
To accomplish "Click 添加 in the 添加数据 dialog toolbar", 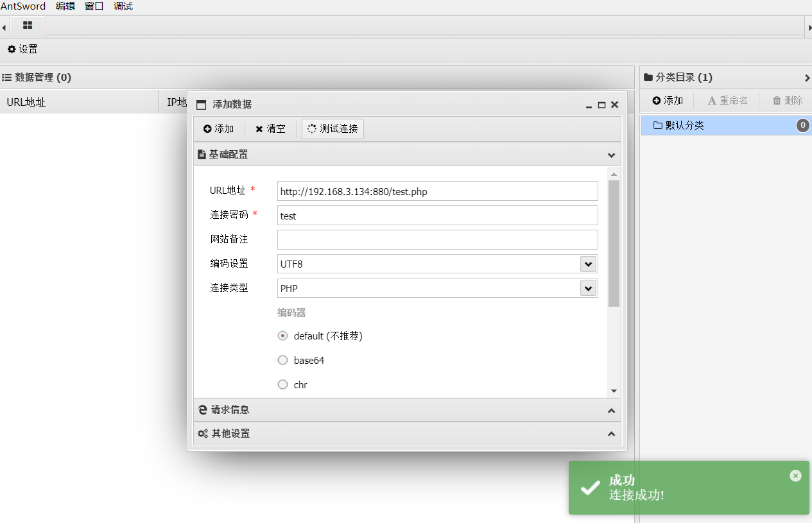I will [x=219, y=129].
